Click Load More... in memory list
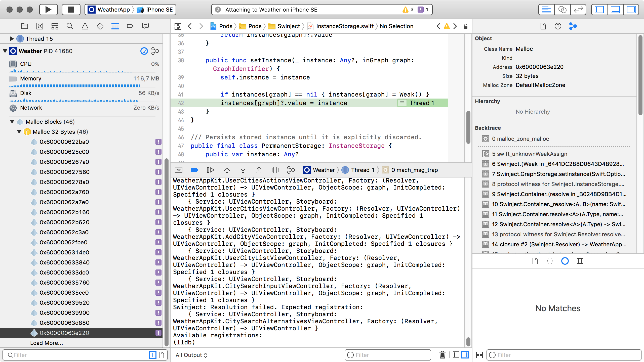Screen dimensions: 644x362 click(x=47, y=343)
